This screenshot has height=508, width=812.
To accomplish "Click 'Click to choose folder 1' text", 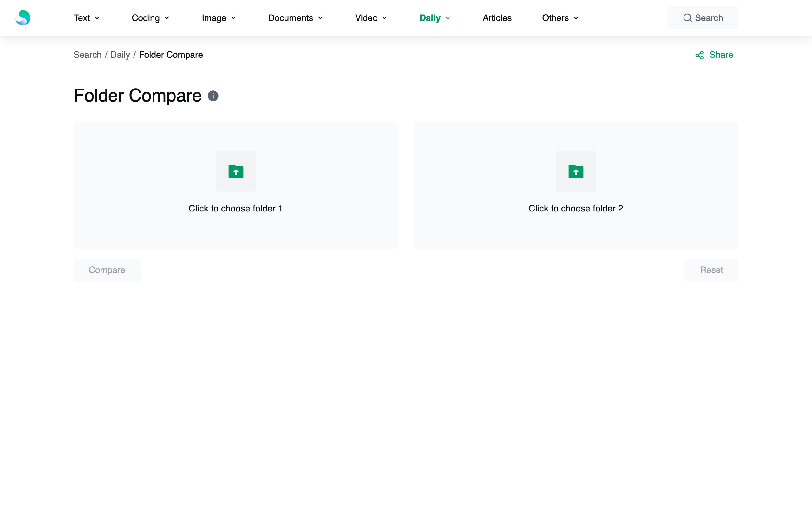I will (x=236, y=208).
